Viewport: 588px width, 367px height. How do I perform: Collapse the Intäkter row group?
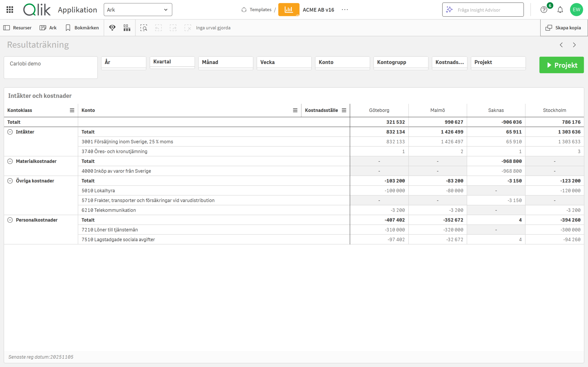[10, 132]
